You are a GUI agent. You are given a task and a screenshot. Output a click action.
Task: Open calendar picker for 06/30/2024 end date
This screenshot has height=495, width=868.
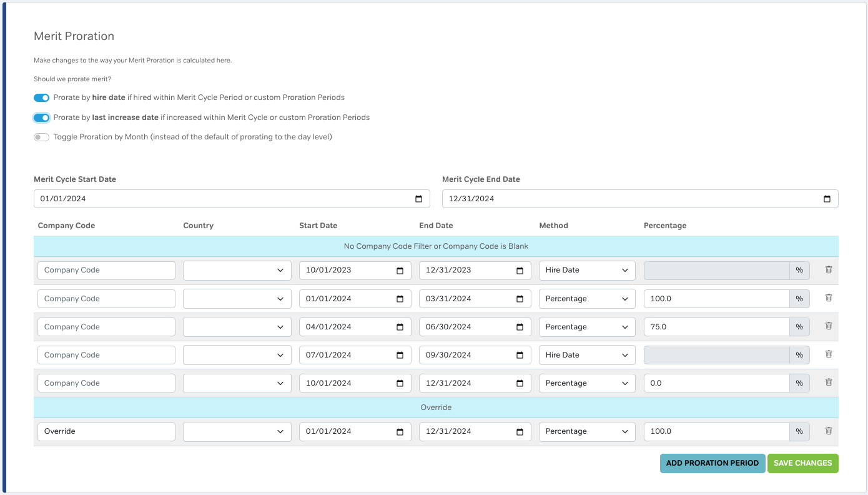[x=520, y=327]
